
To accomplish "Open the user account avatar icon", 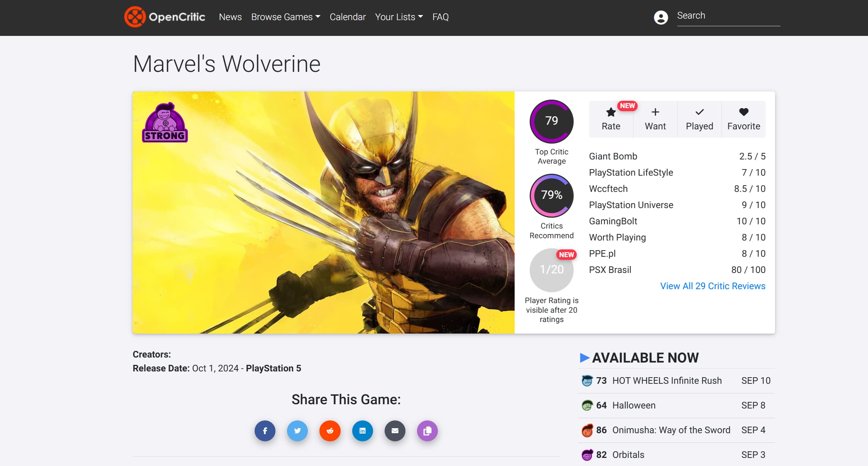I will (661, 17).
